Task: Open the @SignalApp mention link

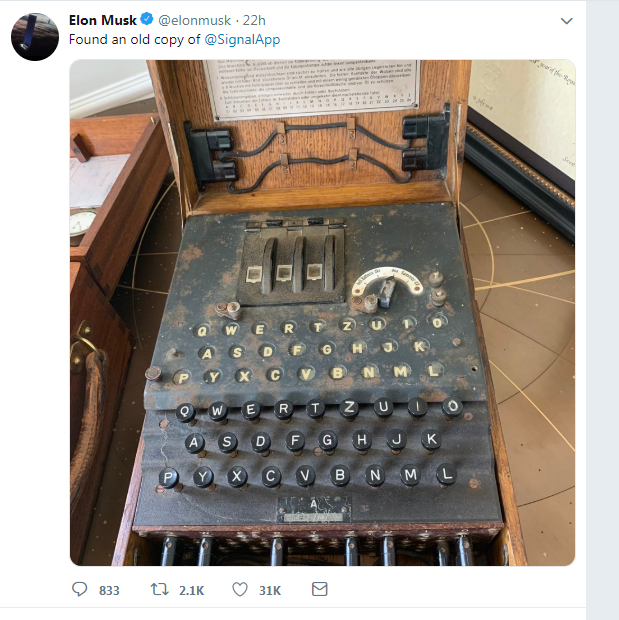Action: tap(242, 40)
